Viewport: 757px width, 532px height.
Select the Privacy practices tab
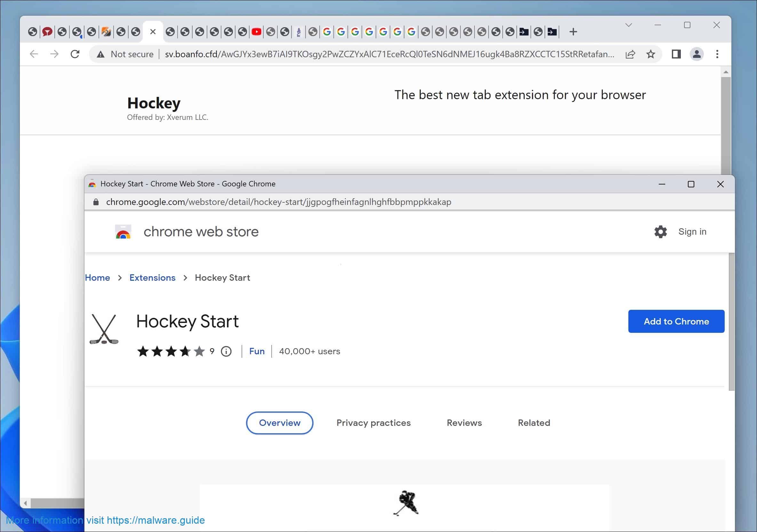coord(374,423)
